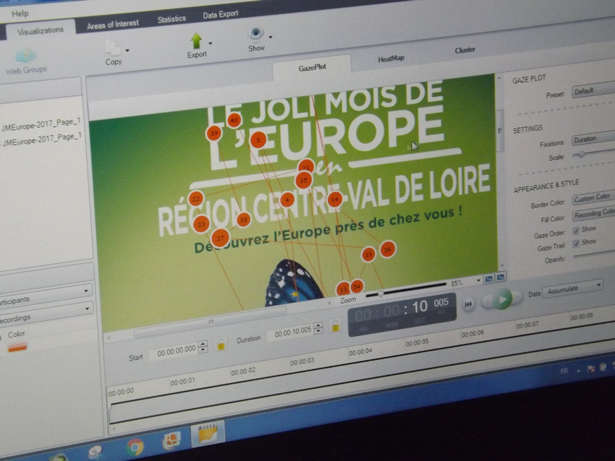The image size is (615, 461).
Task: Click the green Export arrow icon
Action: coord(196,41)
